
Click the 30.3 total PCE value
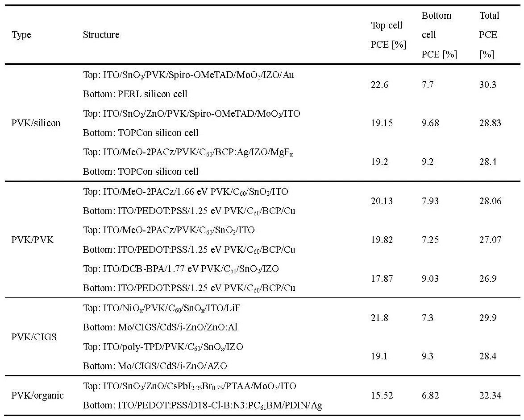pos(487,85)
